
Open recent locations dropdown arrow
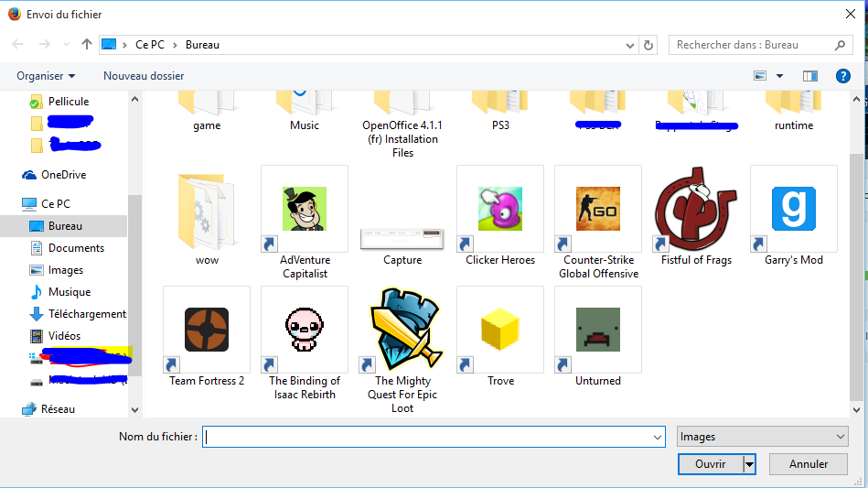point(66,44)
